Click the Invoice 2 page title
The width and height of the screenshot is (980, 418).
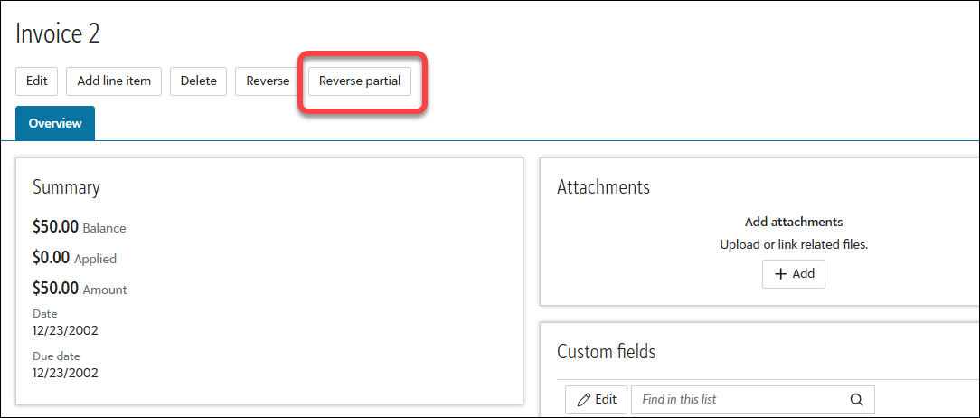pos(58,34)
